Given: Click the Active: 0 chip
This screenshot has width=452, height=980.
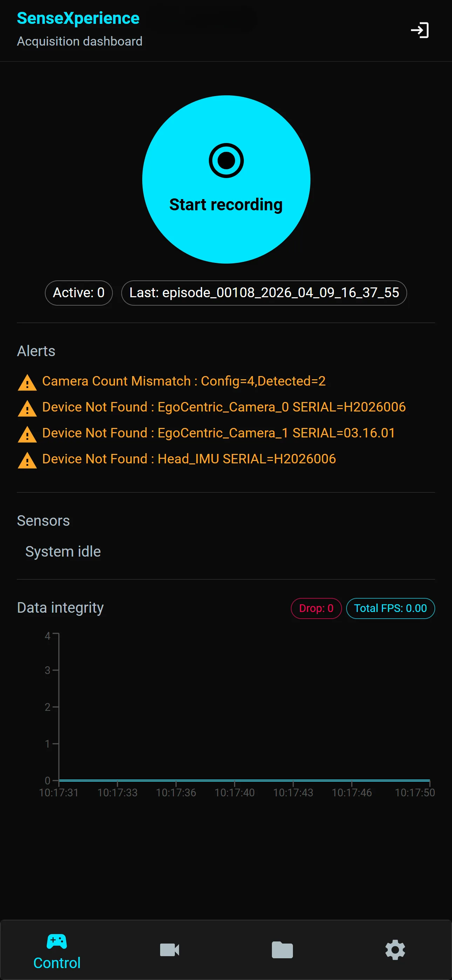Looking at the screenshot, I should tap(79, 293).
